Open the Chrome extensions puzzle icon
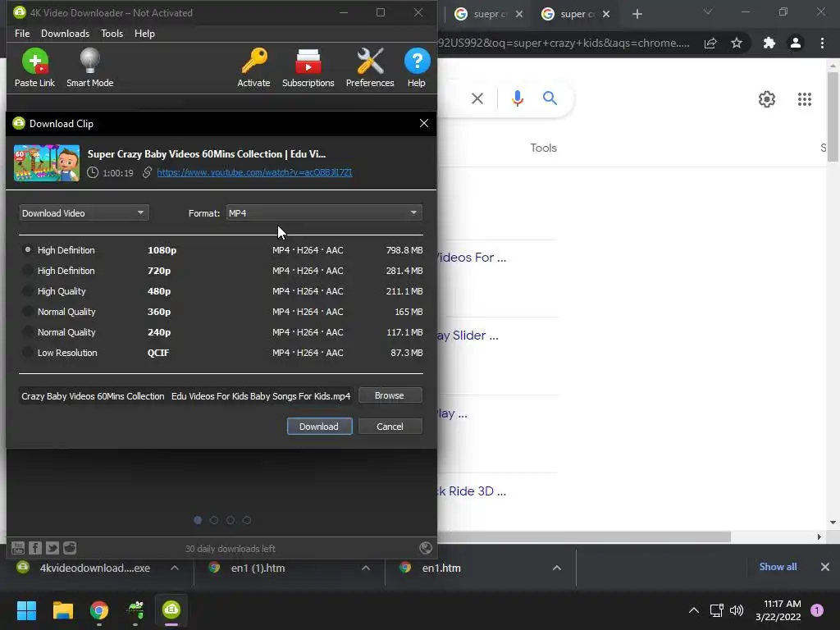Viewport: 840px width, 630px height. coord(769,43)
